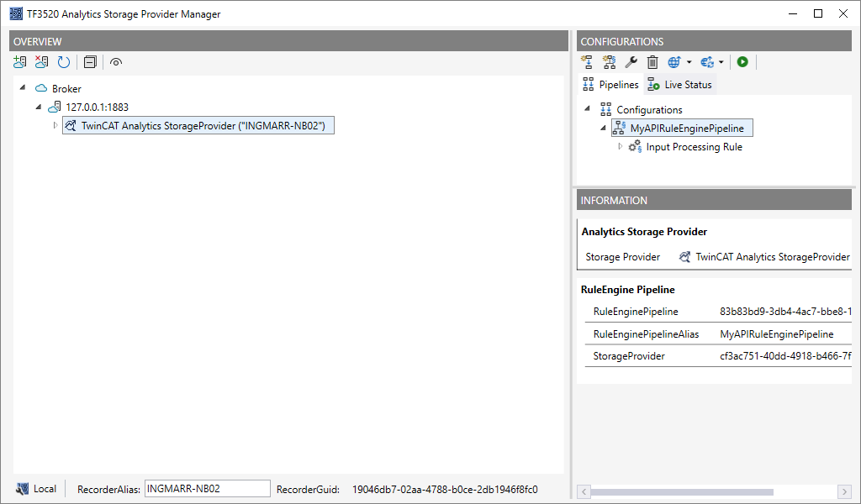The width and height of the screenshot is (861, 504).
Task: Expand the Input Processing Rule node
Action: point(620,146)
